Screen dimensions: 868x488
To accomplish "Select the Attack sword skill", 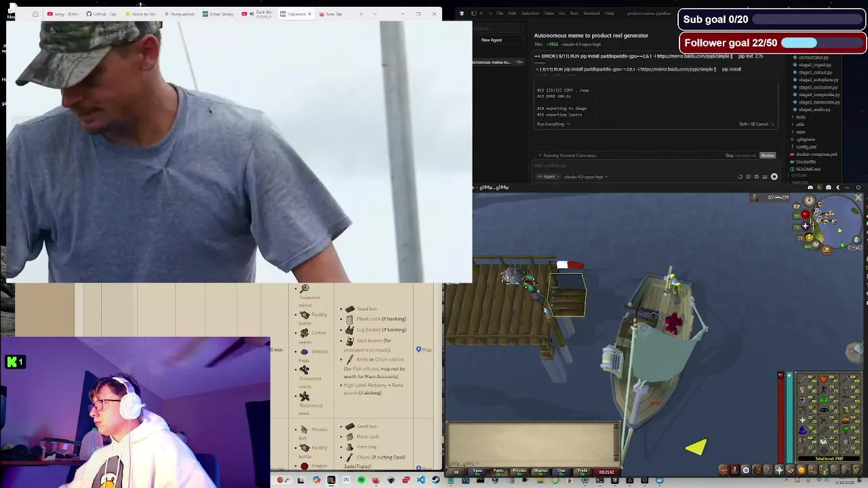I will [808, 379].
